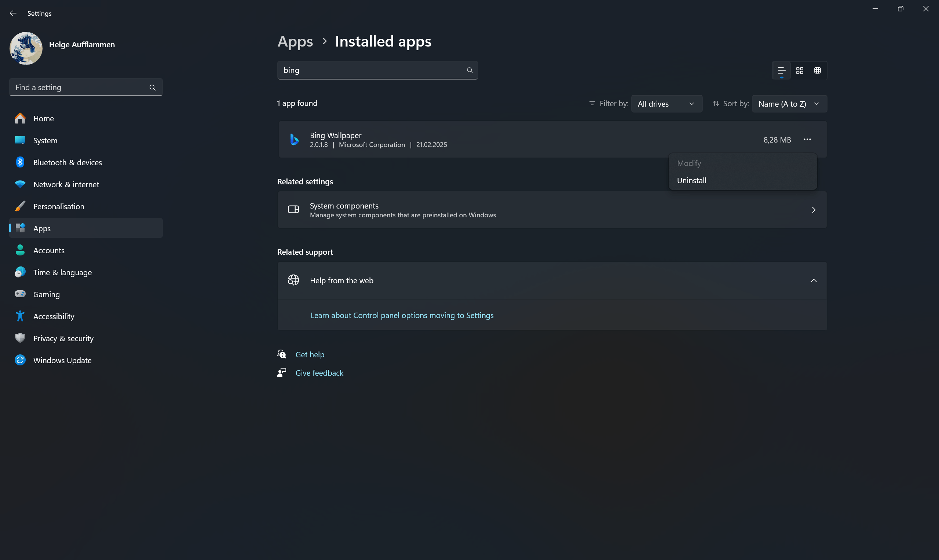
Task: Switch to grid view layout icon
Action: pos(799,71)
